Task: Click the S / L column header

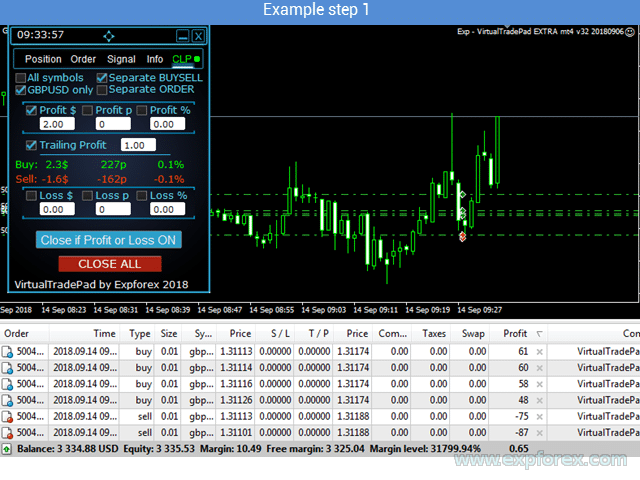Action: 275,333
